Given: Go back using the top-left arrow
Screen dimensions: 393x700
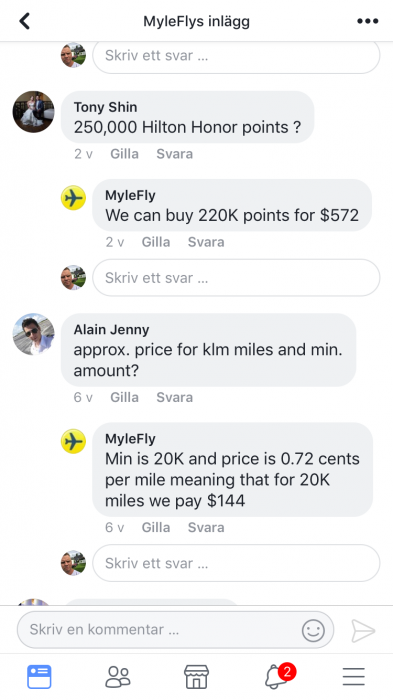Looking at the screenshot, I should point(25,21).
